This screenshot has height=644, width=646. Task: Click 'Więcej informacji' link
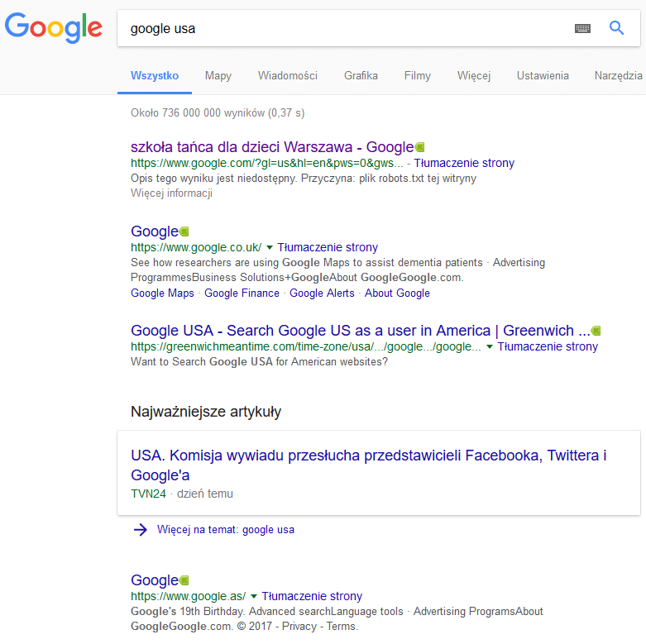(x=171, y=193)
